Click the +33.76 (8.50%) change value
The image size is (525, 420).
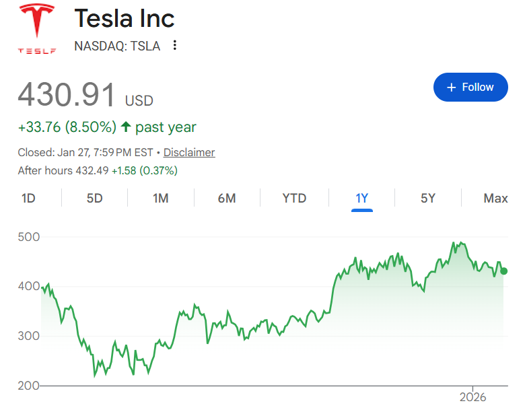tap(67, 127)
